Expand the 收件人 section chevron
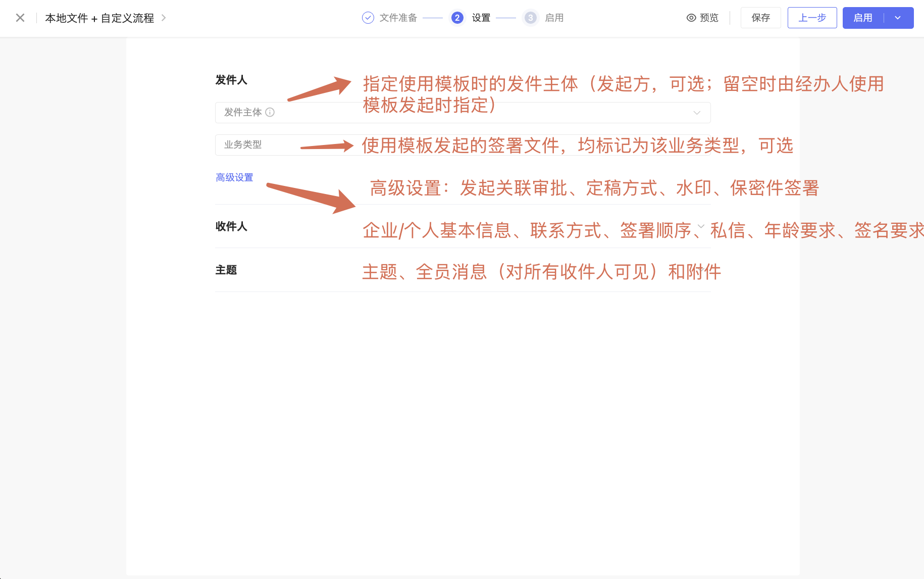The width and height of the screenshot is (924, 579). click(701, 226)
